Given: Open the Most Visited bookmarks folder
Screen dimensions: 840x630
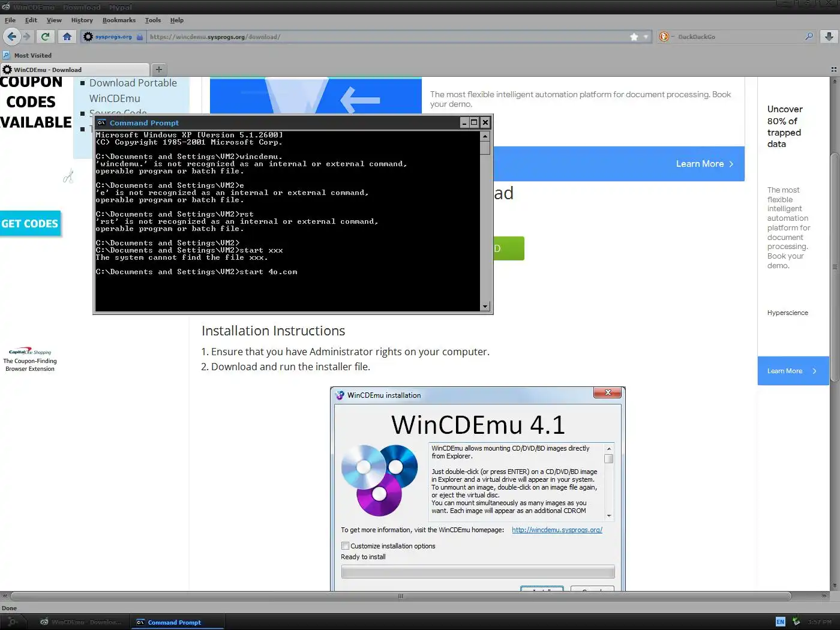Looking at the screenshot, I should click(27, 55).
